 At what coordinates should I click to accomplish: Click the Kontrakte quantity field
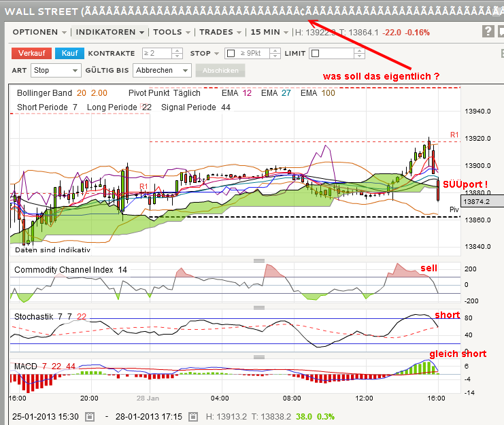157,53
